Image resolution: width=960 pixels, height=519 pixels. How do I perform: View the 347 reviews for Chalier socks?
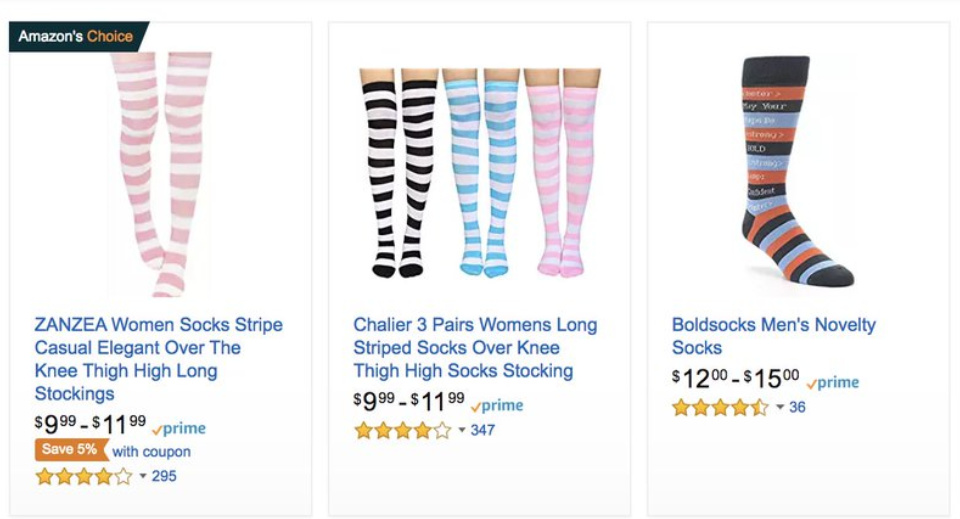pyautogui.click(x=483, y=430)
